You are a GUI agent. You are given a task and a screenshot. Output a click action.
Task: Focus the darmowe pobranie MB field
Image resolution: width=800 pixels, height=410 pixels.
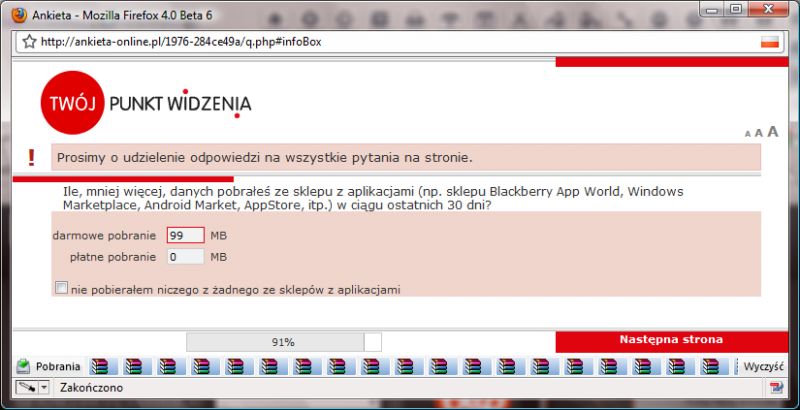(x=186, y=236)
